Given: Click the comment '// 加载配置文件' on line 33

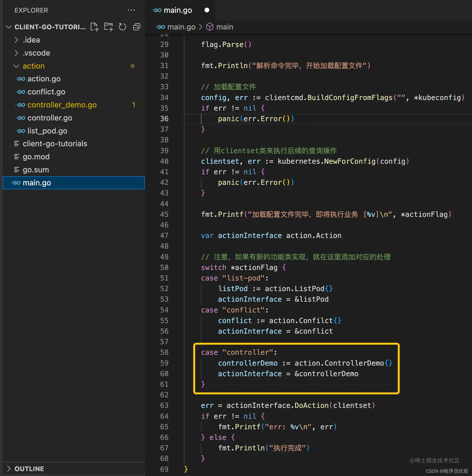Looking at the screenshot, I should tap(229, 87).
